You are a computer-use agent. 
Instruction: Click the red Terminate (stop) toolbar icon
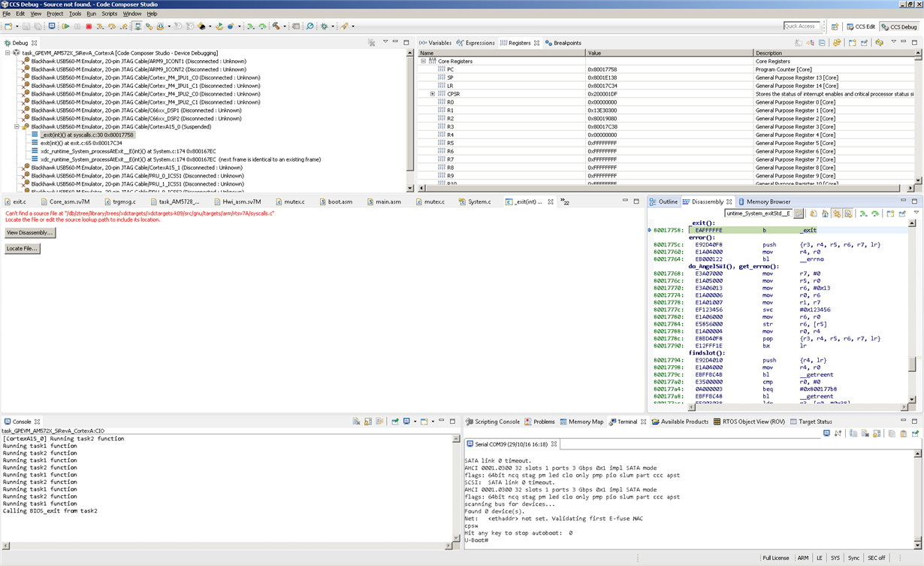(x=89, y=26)
